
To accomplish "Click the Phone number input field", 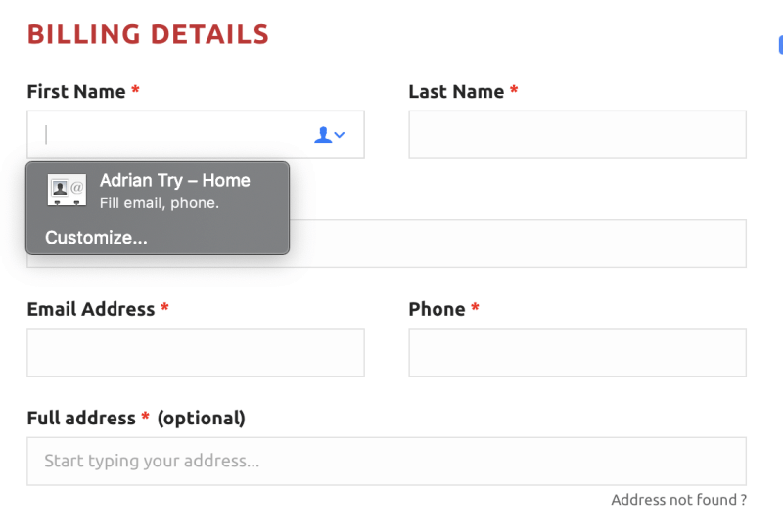I will click(x=577, y=352).
